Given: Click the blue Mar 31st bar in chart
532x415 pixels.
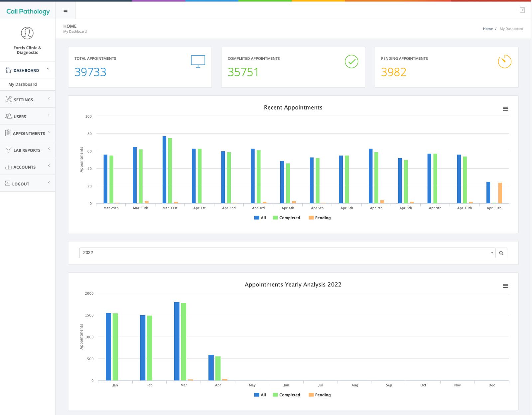Looking at the screenshot, I should (x=164, y=169).
